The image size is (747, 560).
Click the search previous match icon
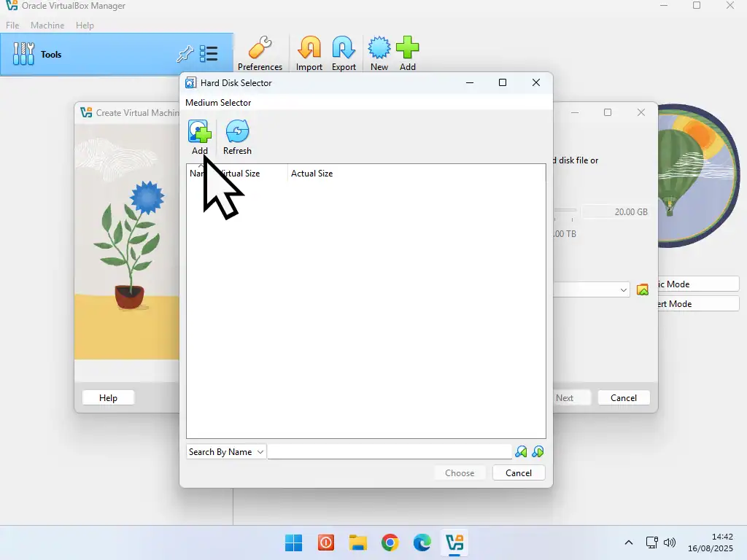click(521, 452)
